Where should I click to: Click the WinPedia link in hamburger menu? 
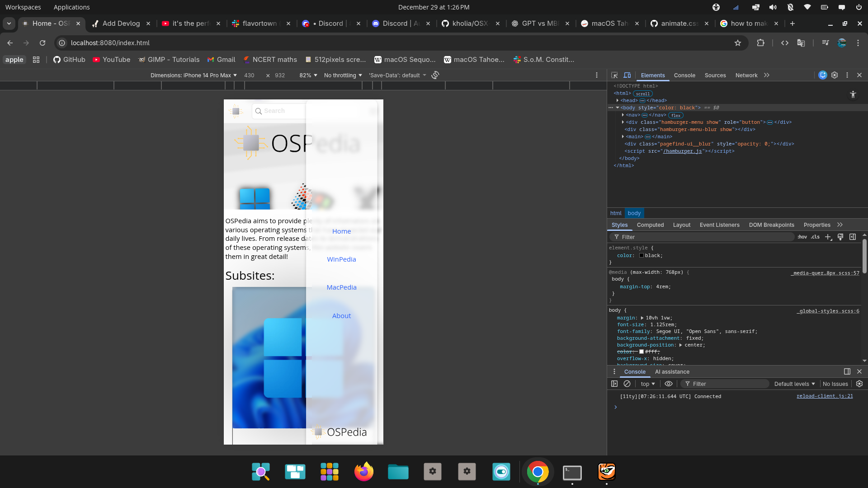tap(341, 259)
